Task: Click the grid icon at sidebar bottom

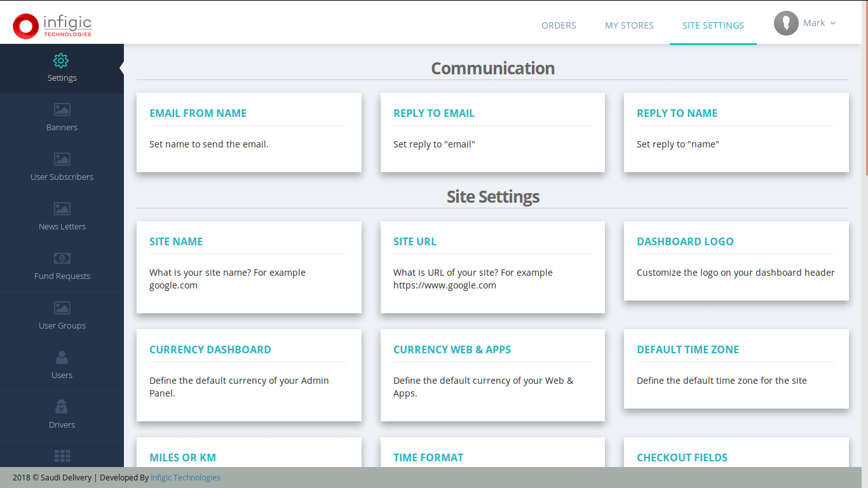Action: (x=62, y=456)
